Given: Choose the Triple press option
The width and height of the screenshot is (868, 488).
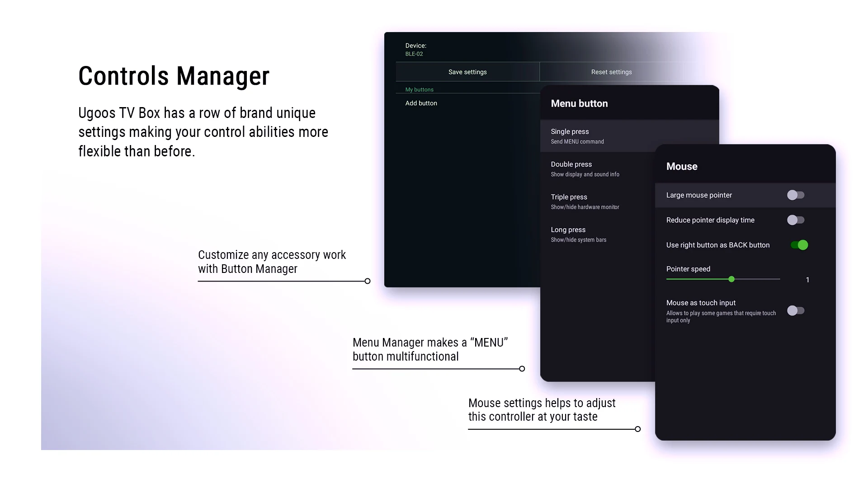Looking at the screenshot, I should [597, 202].
